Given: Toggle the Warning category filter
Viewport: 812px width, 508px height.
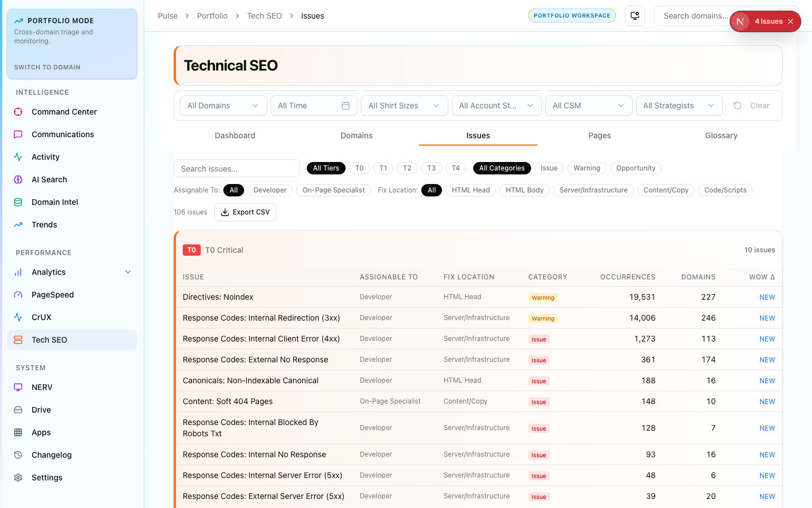Looking at the screenshot, I should pyautogui.click(x=586, y=168).
